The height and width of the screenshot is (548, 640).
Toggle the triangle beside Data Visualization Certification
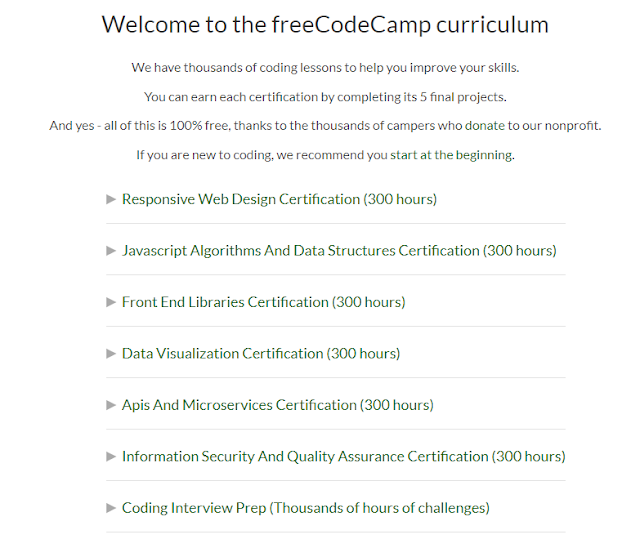coord(111,354)
